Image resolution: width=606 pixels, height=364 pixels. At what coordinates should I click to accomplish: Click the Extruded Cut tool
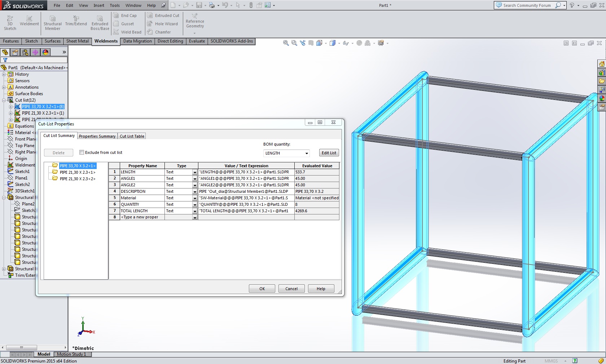coord(163,15)
